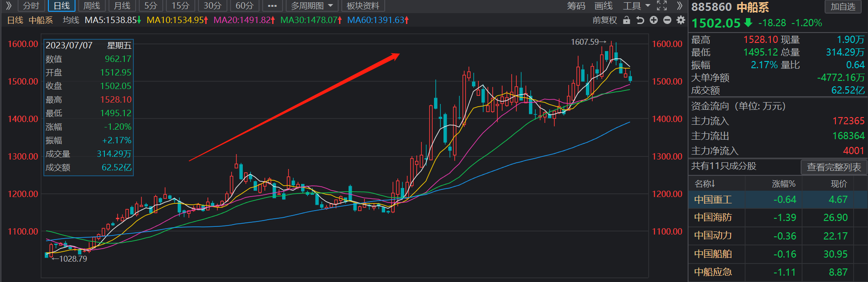Click the 收盘 value 1502.05 in info box
Screen dimensions: 868x282
pyautogui.click(x=116, y=86)
